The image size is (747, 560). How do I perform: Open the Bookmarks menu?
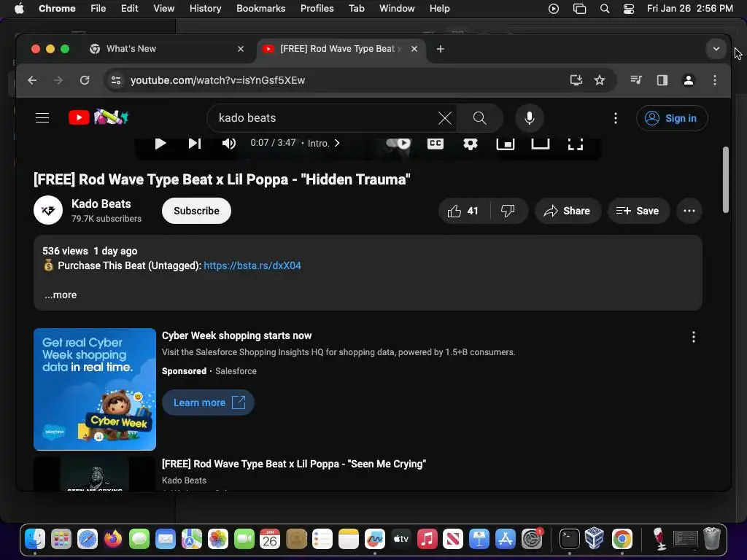point(260,8)
